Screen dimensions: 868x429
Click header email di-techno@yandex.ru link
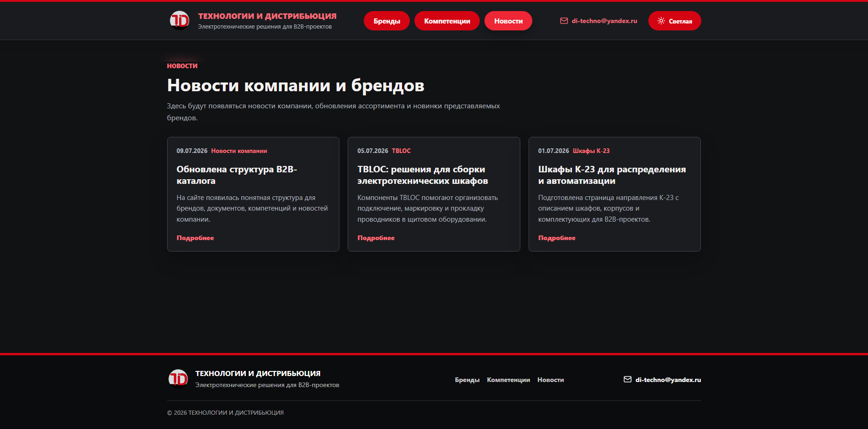pyautogui.click(x=604, y=21)
